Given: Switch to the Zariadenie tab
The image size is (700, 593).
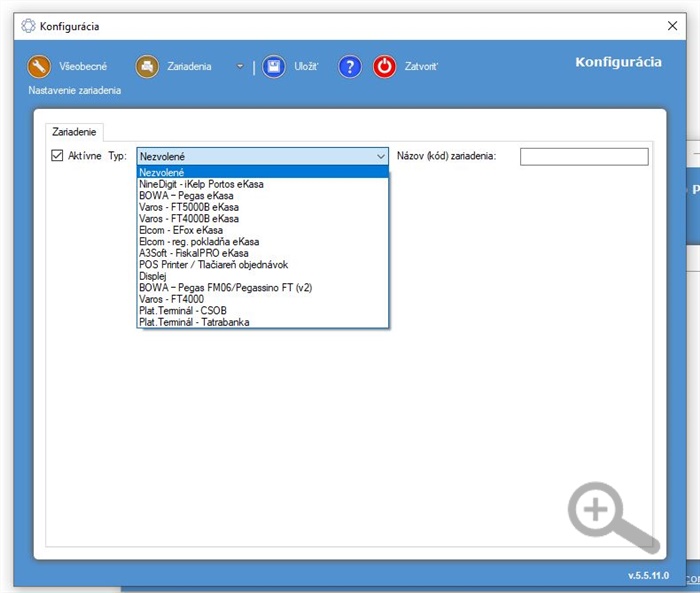Looking at the screenshot, I should pyautogui.click(x=74, y=132).
